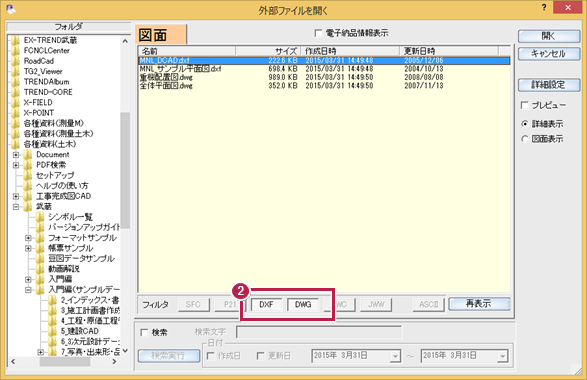
Task: Select the X-POINT folder icon
Action: tap(15, 113)
